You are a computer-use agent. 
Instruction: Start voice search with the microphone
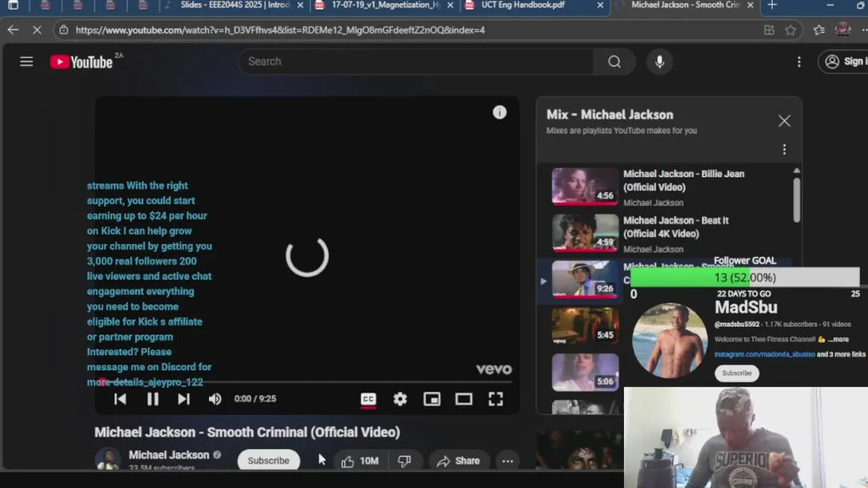tap(659, 62)
